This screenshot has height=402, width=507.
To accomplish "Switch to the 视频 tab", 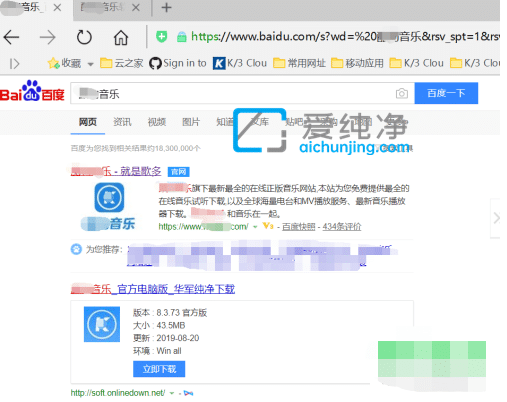I will click(157, 122).
